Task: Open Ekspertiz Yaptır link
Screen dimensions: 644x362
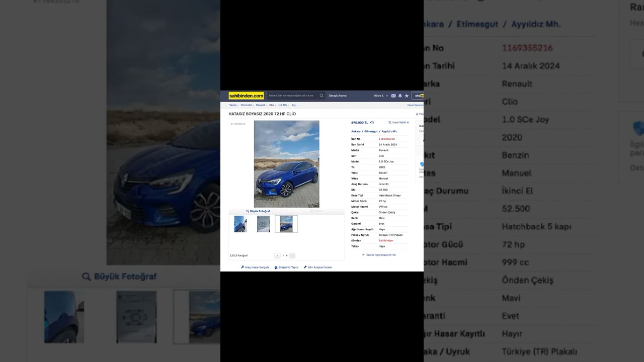Action: [286, 267]
